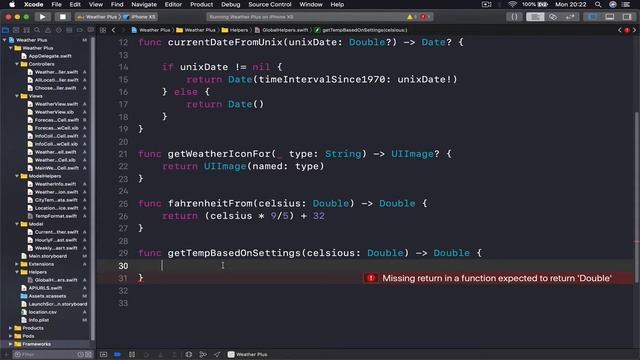Open the Apple menu
640x360 pixels.
tap(12, 4)
